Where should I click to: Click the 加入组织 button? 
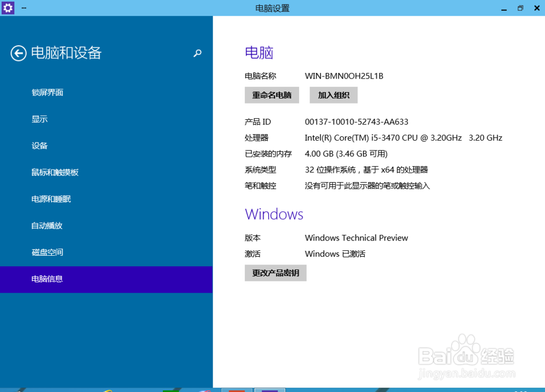click(333, 95)
